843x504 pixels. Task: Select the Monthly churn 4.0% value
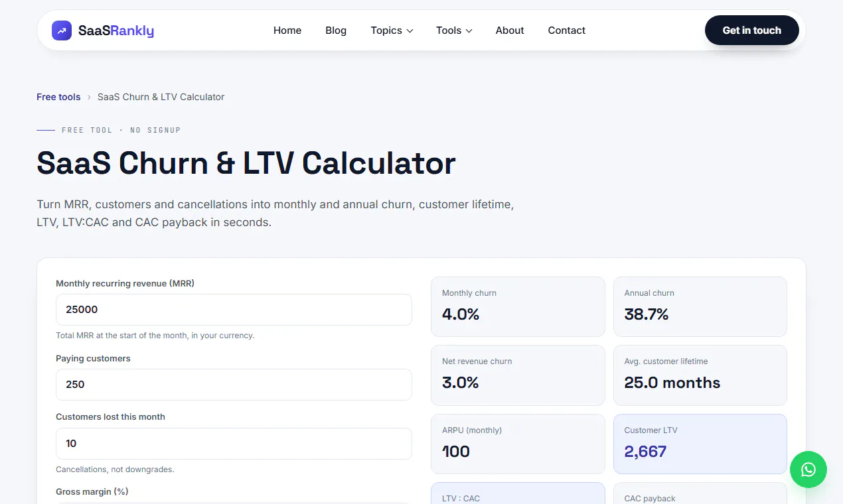point(461,314)
